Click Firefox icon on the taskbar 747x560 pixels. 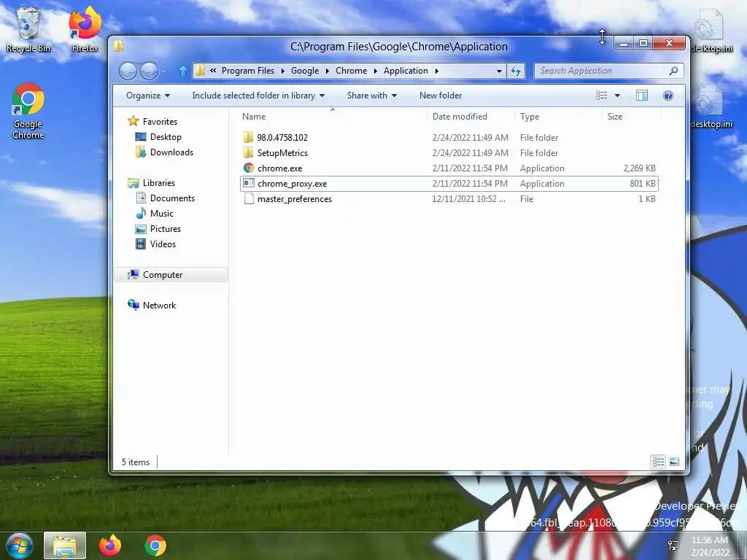[x=110, y=545]
